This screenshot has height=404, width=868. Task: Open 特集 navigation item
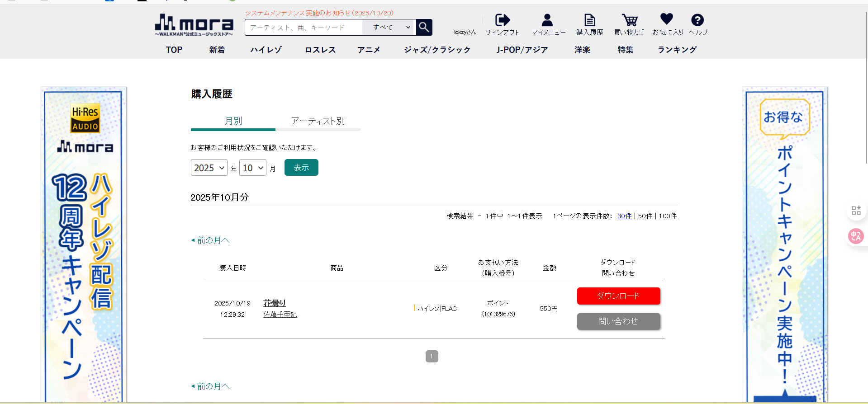626,50
